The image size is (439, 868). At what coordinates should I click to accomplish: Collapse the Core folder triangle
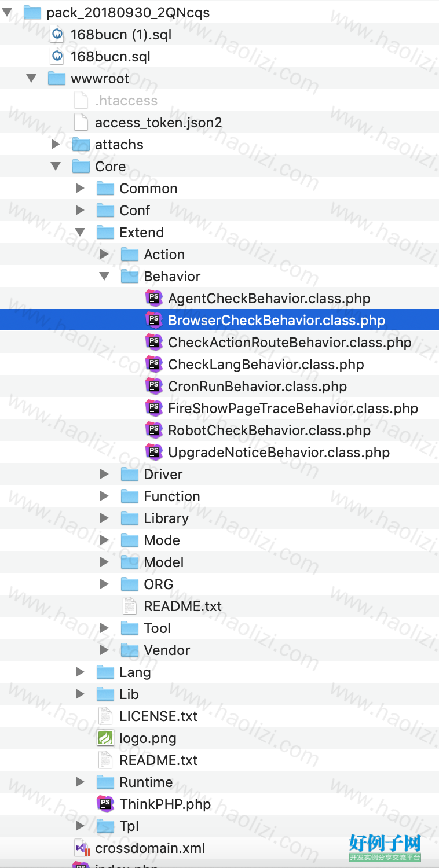click(56, 167)
